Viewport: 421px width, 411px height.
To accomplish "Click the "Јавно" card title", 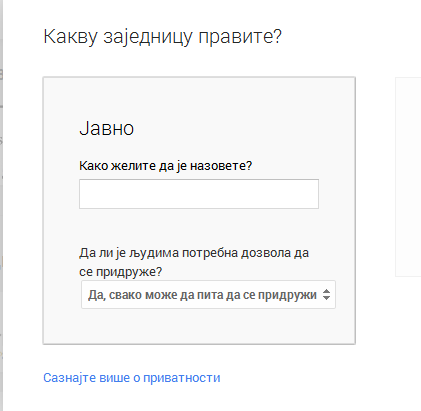I will 107,128.
